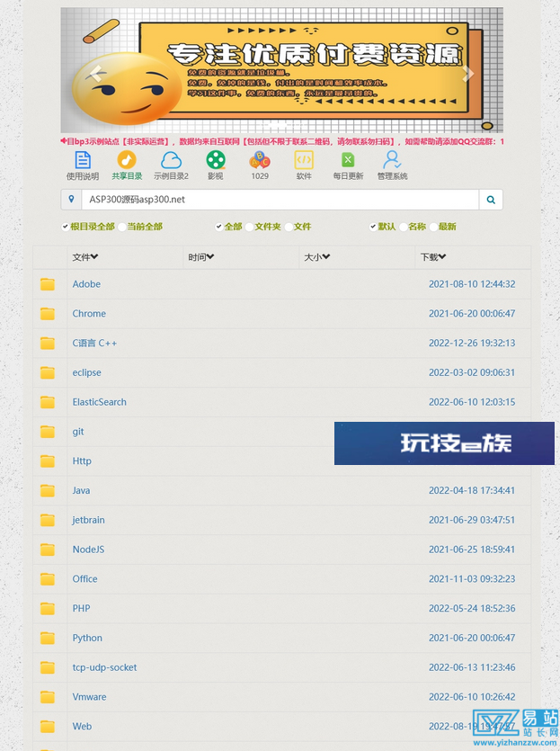Click the Java folder icon
Viewport: 560px width, 751px height.
[48, 491]
